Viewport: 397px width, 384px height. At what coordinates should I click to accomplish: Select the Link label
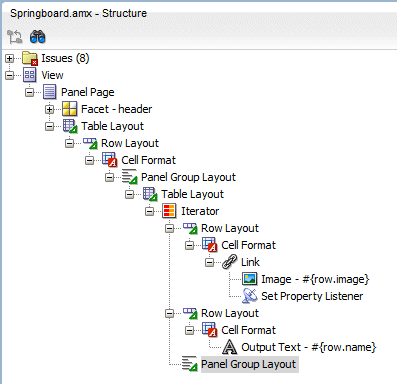coord(250,262)
